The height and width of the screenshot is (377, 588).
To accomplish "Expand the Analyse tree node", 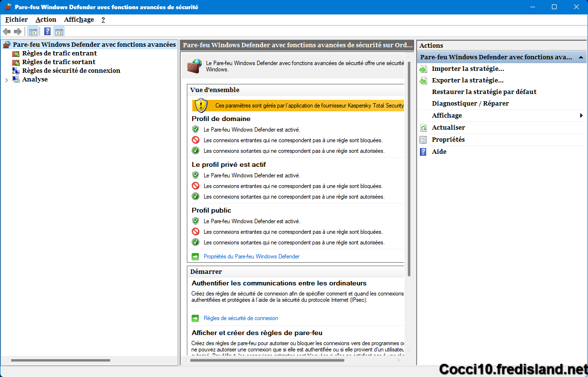I will [6, 80].
